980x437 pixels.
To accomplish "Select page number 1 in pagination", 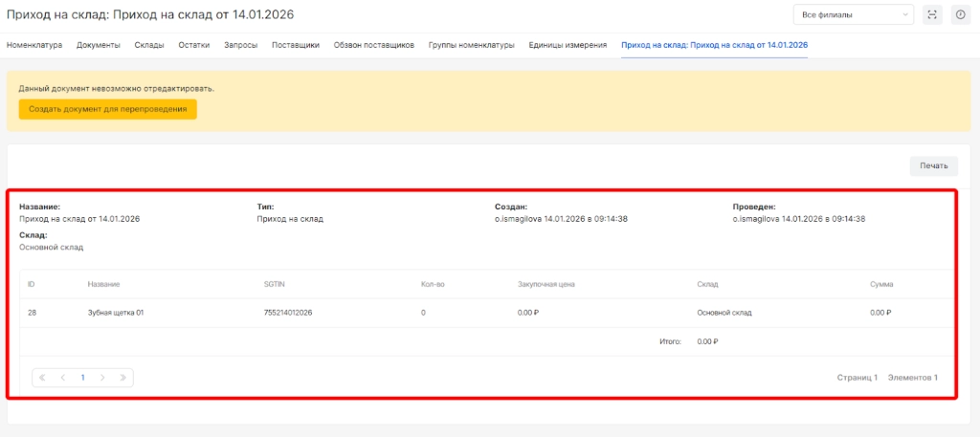I will pyautogui.click(x=82, y=378).
